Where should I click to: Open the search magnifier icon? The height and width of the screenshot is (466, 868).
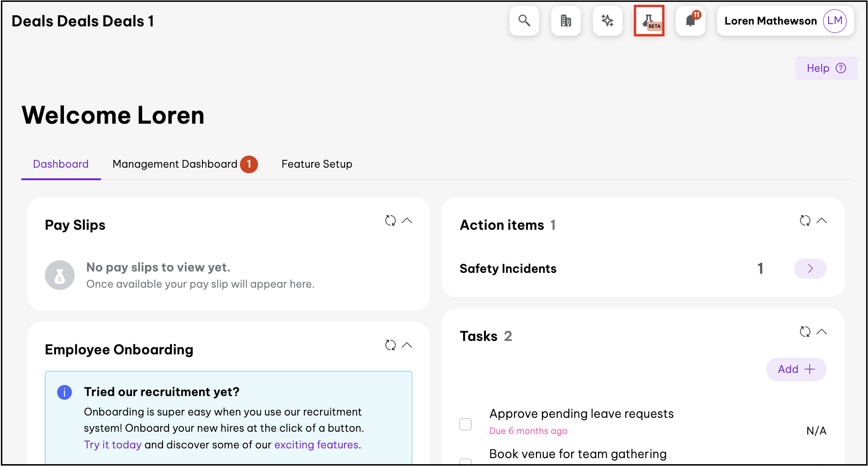[524, 21]
